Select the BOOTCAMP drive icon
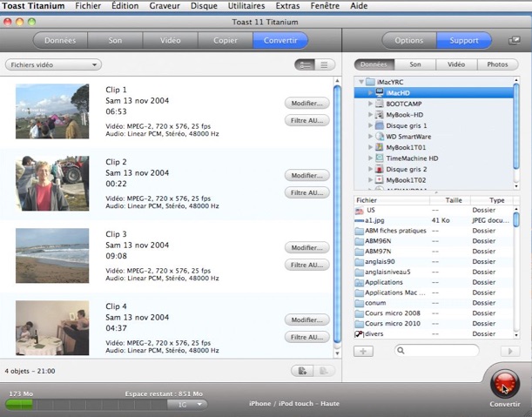 pos(380,104)
